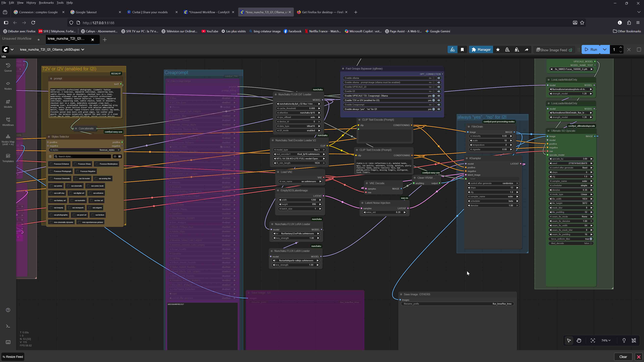Open the 74% zoom level dropdown
This screenshot has height=362, width=644.
tap(606, 340)
